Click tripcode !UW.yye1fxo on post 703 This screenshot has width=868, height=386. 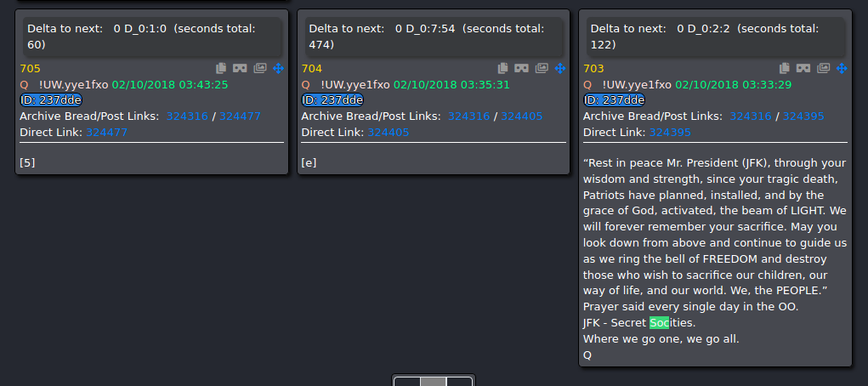pyautogui.click(x=637, y=85)
